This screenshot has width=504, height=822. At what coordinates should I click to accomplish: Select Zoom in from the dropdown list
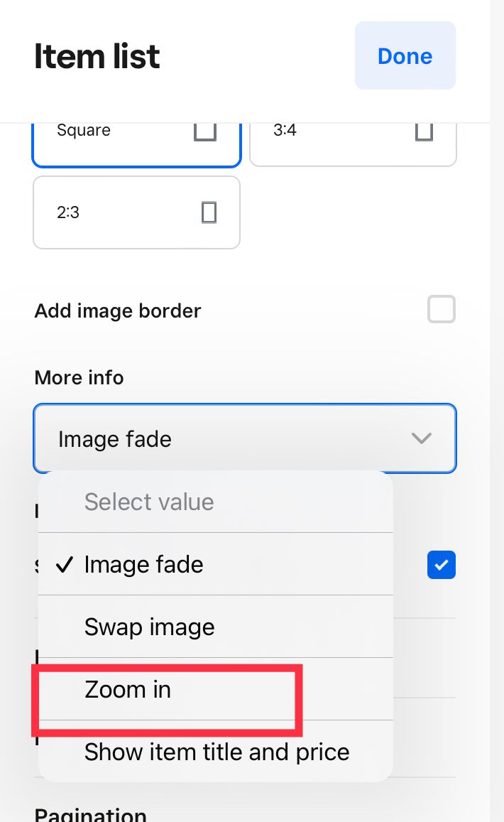tap(128, 689)
